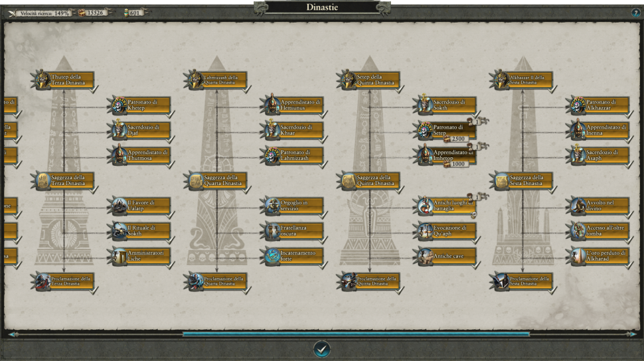Click the help question mark icon

click(x=635, y=13)
